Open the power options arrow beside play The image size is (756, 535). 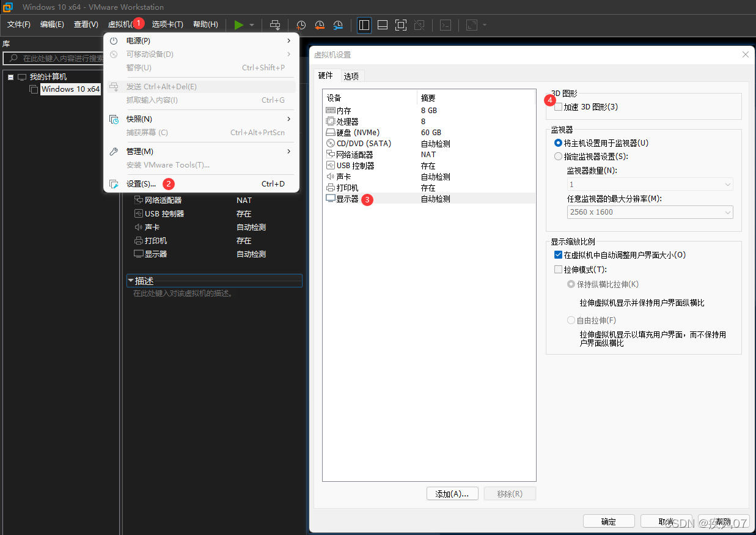252,25
